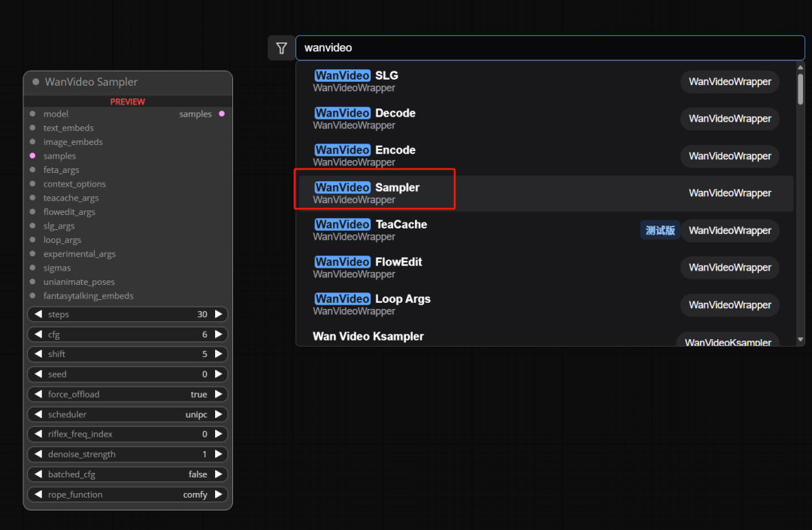Click the filter funnel icon beside search
Viewport: 812px width, 530px height.
coord(281,48)
